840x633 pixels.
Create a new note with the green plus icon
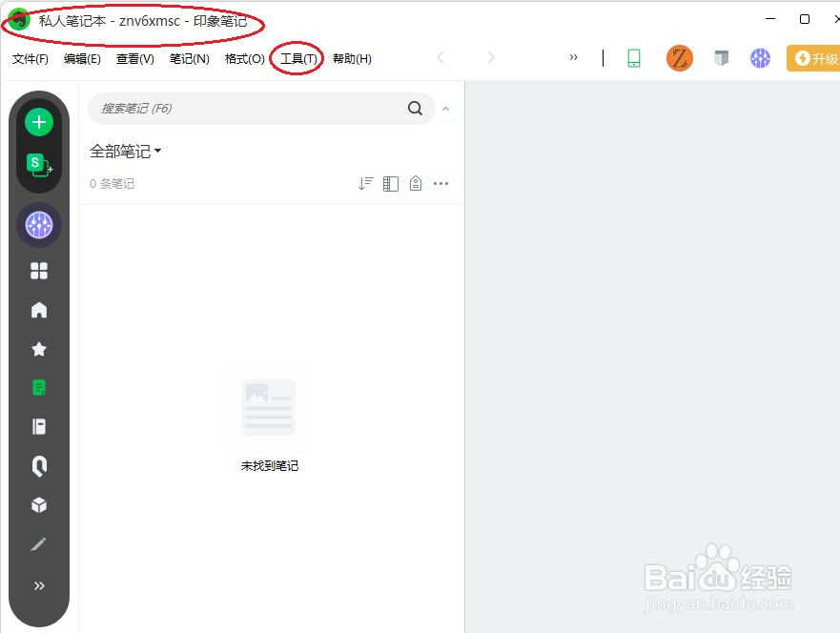(38, 122)
